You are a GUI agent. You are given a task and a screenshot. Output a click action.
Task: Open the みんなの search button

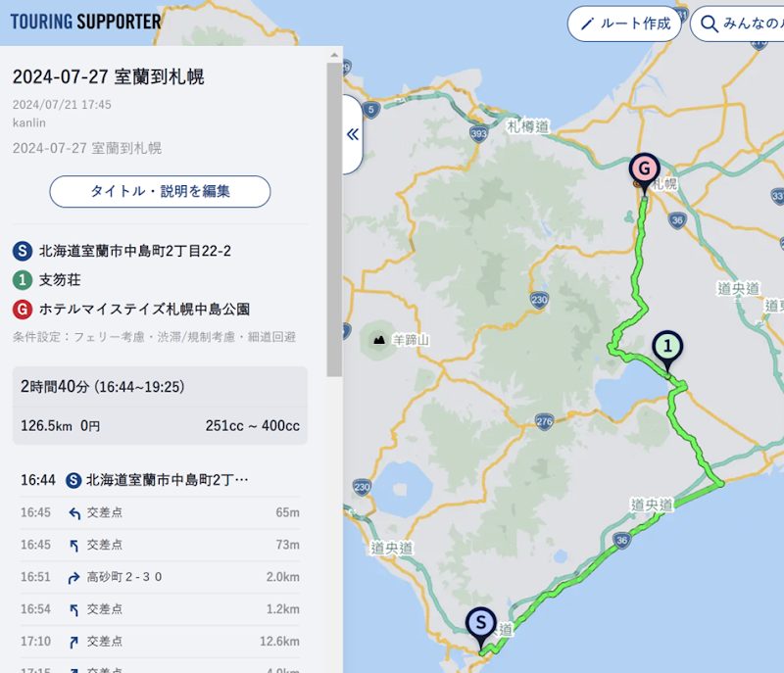736,24
